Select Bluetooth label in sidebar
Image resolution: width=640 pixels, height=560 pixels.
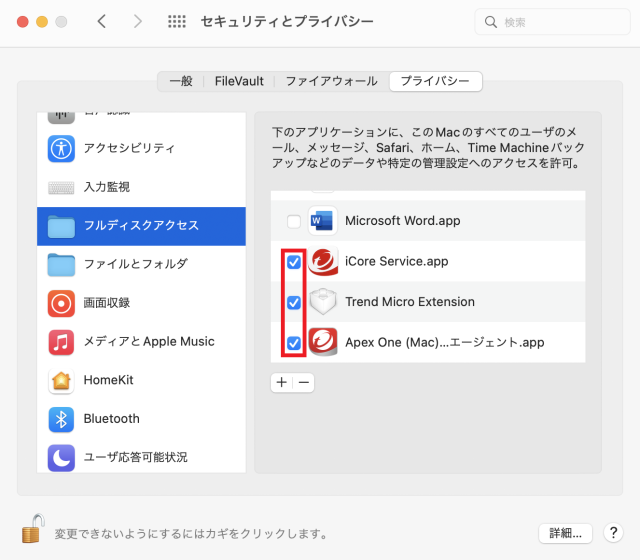[111, 419]
